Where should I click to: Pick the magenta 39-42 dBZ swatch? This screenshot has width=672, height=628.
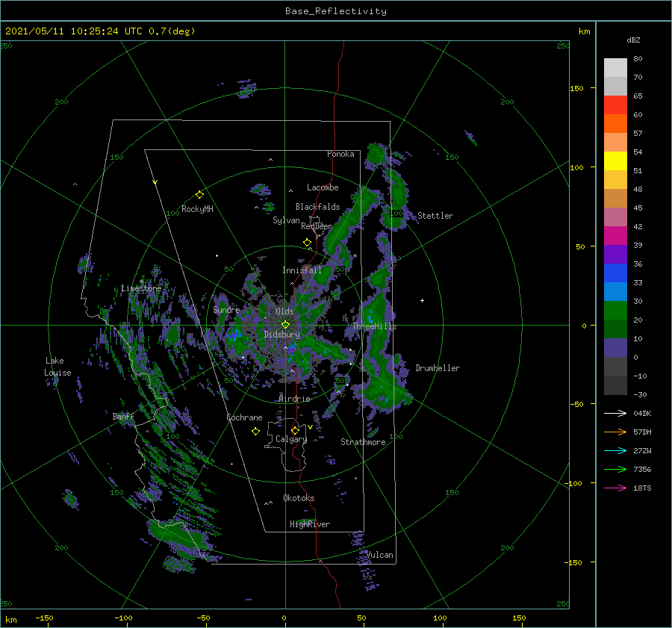pyautogui.click(x=615, y=235)
